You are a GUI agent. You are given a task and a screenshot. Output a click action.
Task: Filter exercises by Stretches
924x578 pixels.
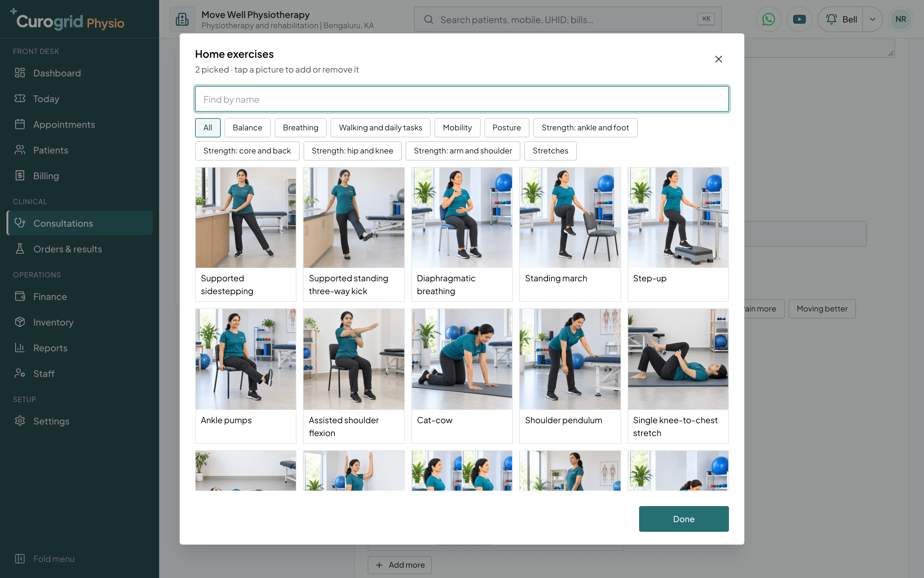tap(550, 151)
